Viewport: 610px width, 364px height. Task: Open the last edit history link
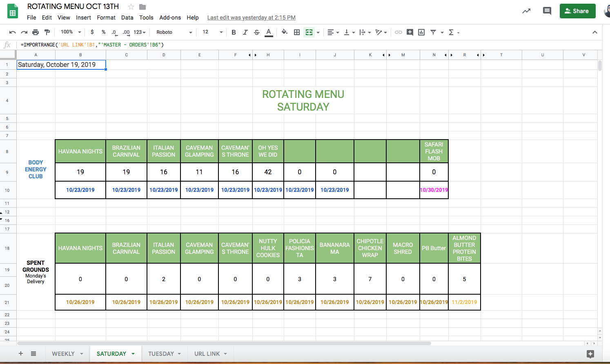(x=251, y=18)
